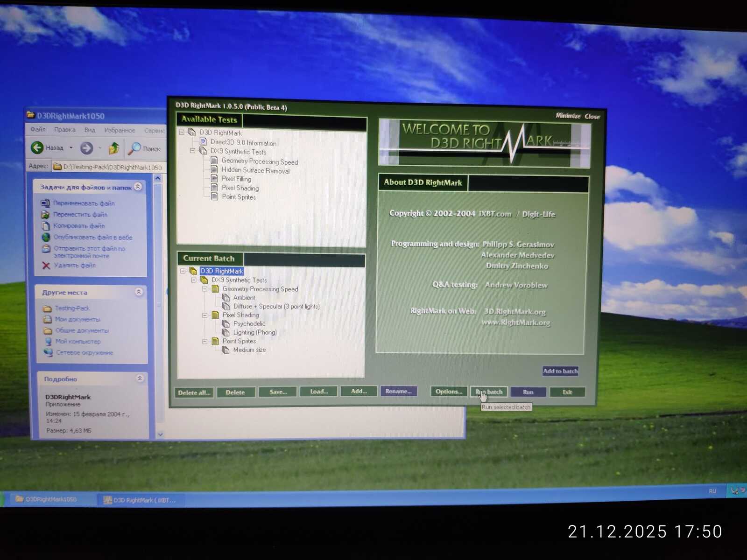Open the Мои документы link

coord(78,319)
